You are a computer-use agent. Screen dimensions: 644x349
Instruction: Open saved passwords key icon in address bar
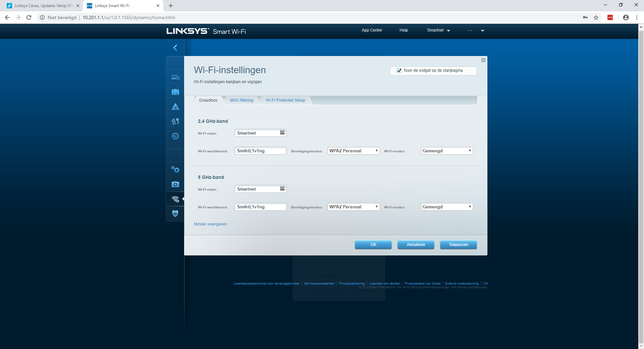point(585,17)
